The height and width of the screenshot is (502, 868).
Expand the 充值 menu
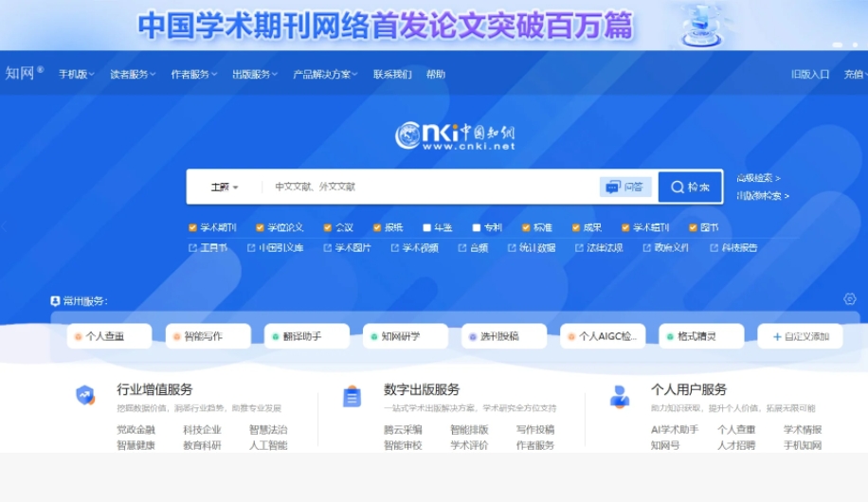click(x=856, y=74)
